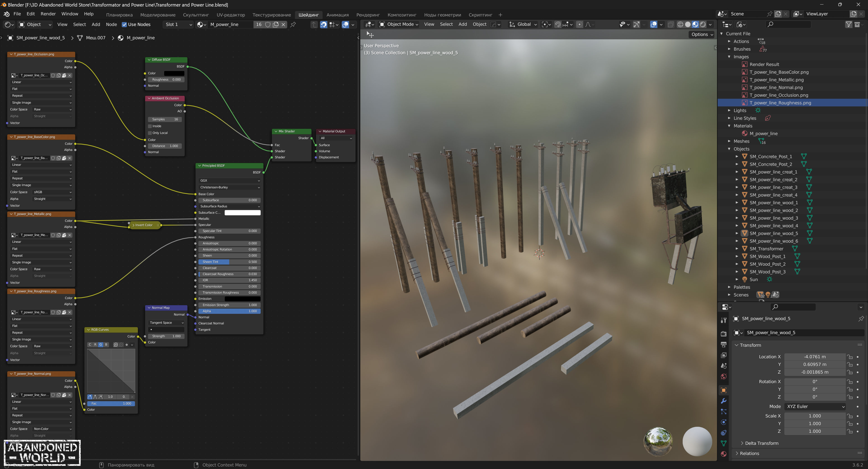Viewport: 868px width, 469px height.
Task: Switch to Моделирование workspace tab
Action: (158, 15)
